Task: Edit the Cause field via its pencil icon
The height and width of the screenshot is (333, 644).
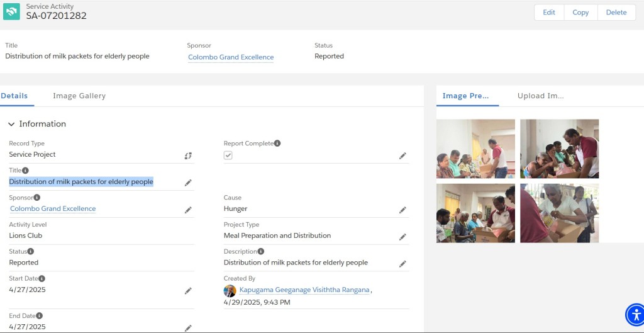Action: pos(402,210)
